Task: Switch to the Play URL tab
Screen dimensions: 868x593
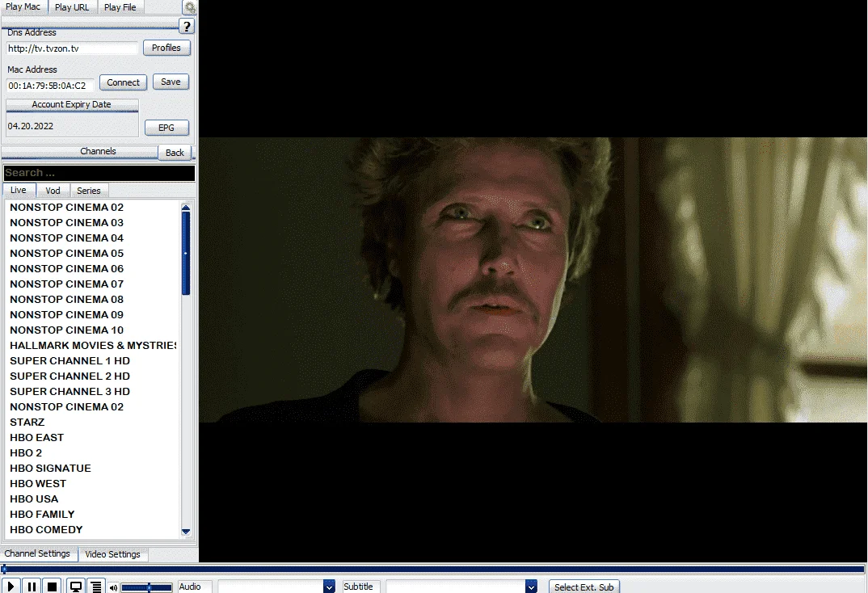Action: [x=72, y=7]
